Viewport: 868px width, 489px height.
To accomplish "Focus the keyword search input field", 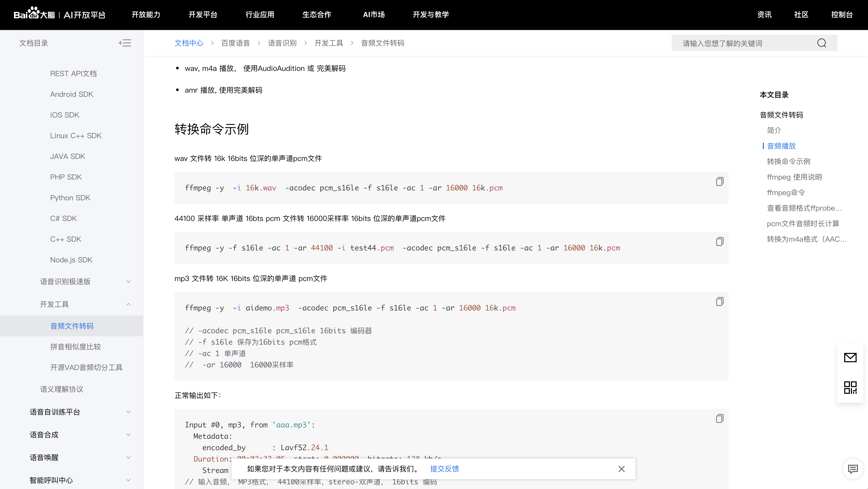I will coord(741,43).
